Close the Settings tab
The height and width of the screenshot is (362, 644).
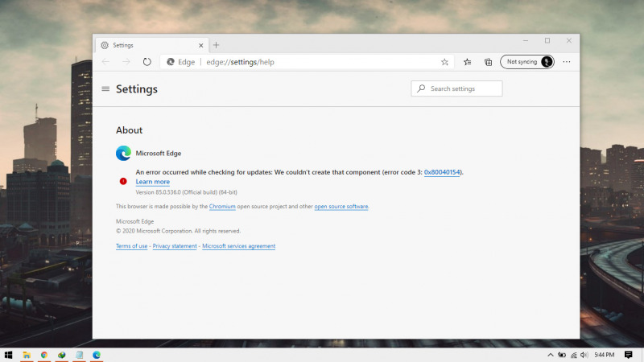click(200, 45)
